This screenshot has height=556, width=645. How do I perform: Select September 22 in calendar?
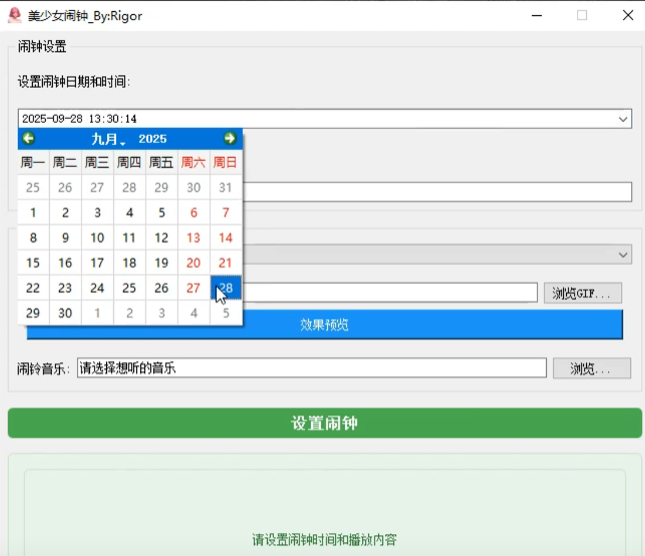click(33, 288)
